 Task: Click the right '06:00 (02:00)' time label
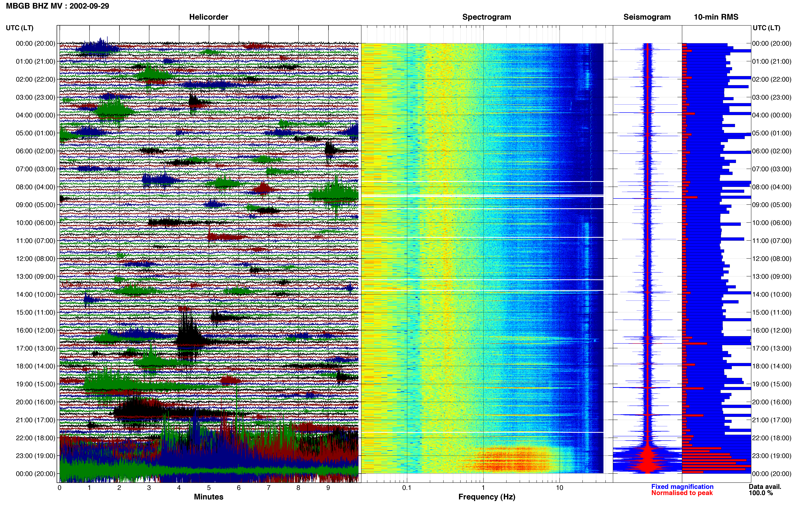(772, 151)
